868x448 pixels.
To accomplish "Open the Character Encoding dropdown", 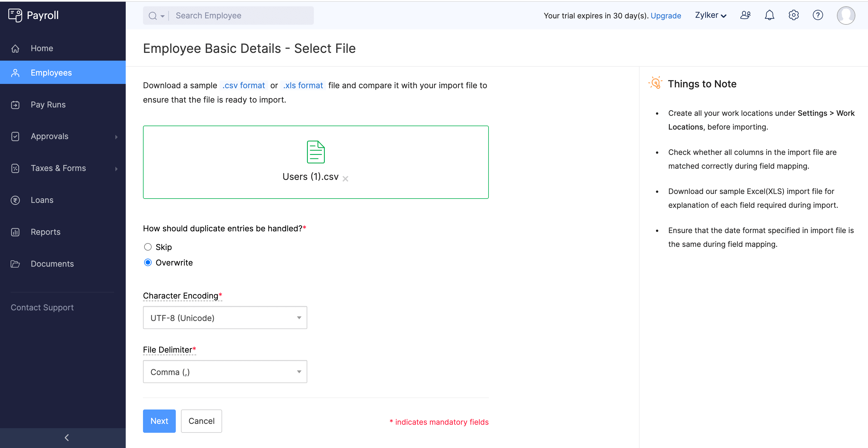I will pos(225,318).
